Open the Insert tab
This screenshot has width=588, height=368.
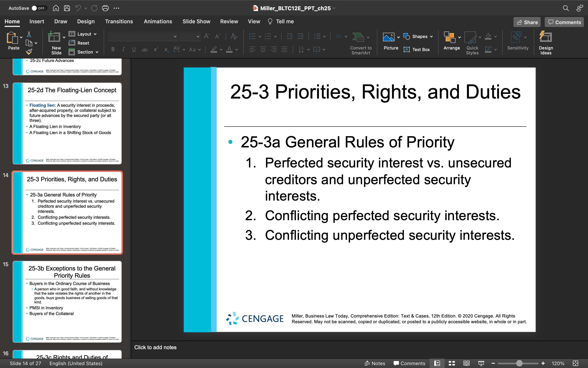(37, 21)
